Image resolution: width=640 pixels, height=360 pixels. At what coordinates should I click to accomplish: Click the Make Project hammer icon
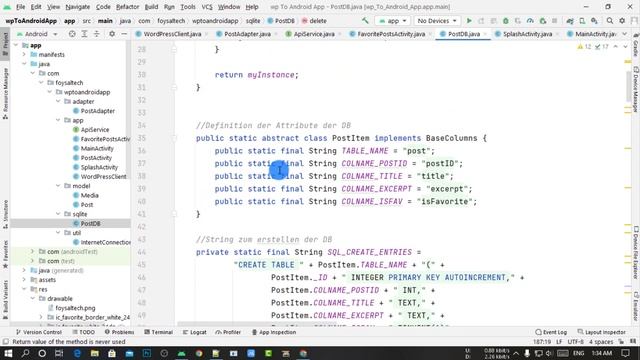pos(365,20)
